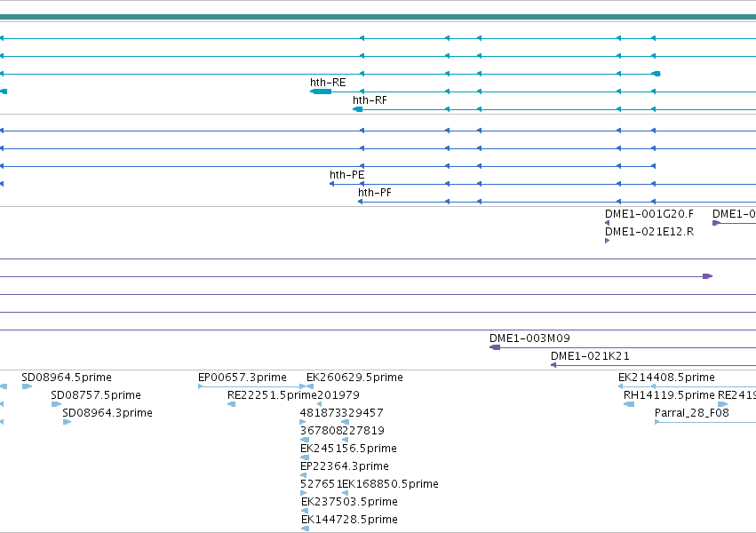Select the EK214408.5prime EST label
The width and height of the screenshot is (756, 533).
[666, 378]
